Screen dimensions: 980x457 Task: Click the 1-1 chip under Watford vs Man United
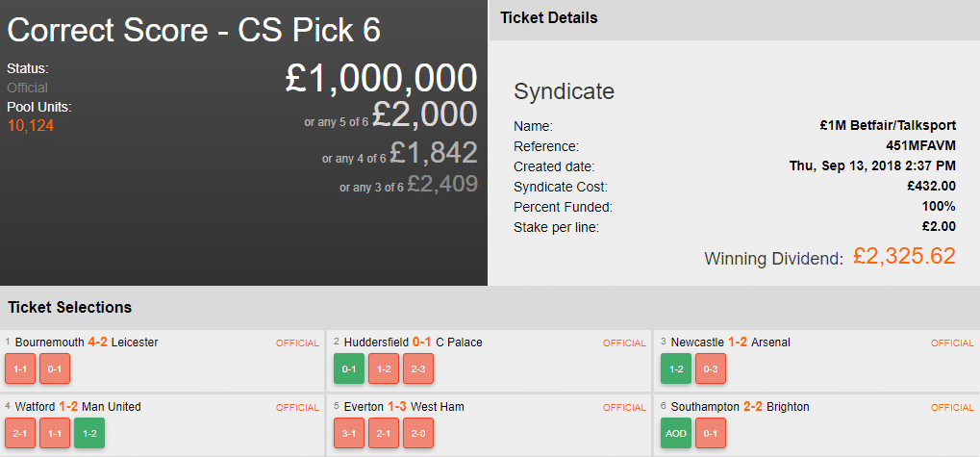[x=55, y=433]
